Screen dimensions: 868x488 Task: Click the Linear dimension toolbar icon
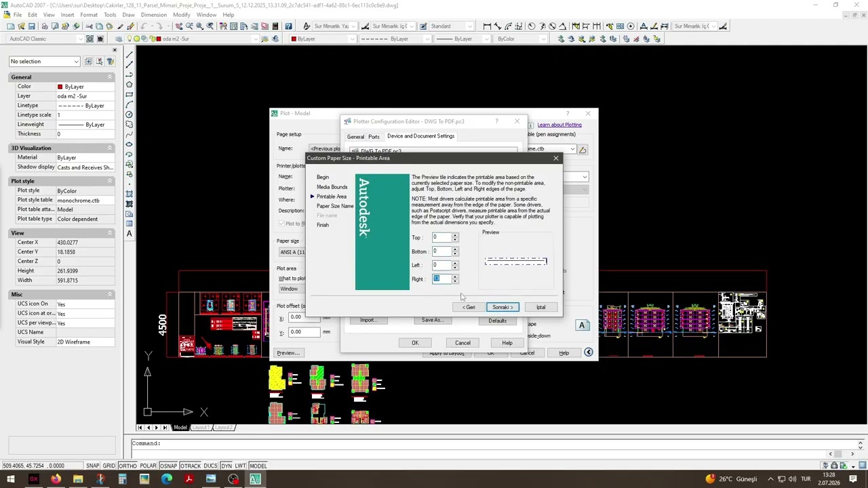click(487, 26)
